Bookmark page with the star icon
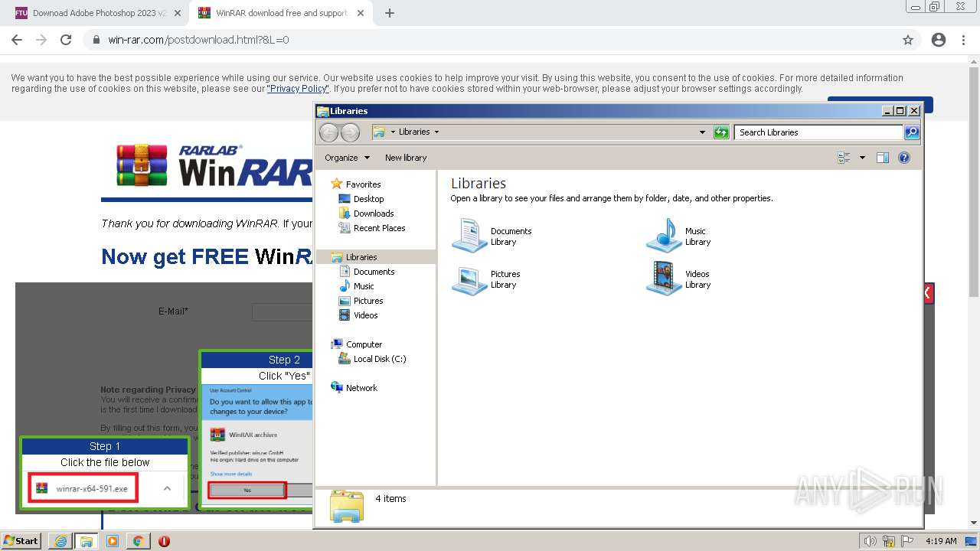The height and width of the screenshot is (551, 980). [x=908, y=40]
